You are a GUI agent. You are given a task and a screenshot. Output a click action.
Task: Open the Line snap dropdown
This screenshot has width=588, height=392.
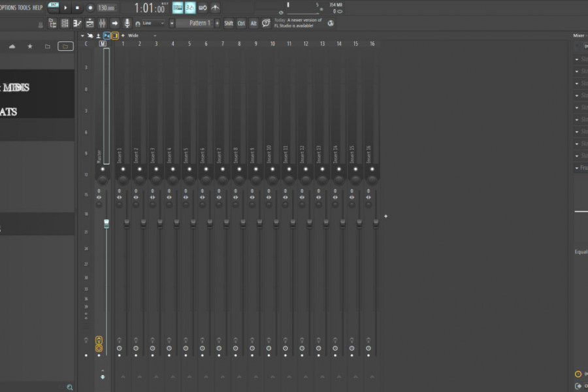[x=154, y=24]
